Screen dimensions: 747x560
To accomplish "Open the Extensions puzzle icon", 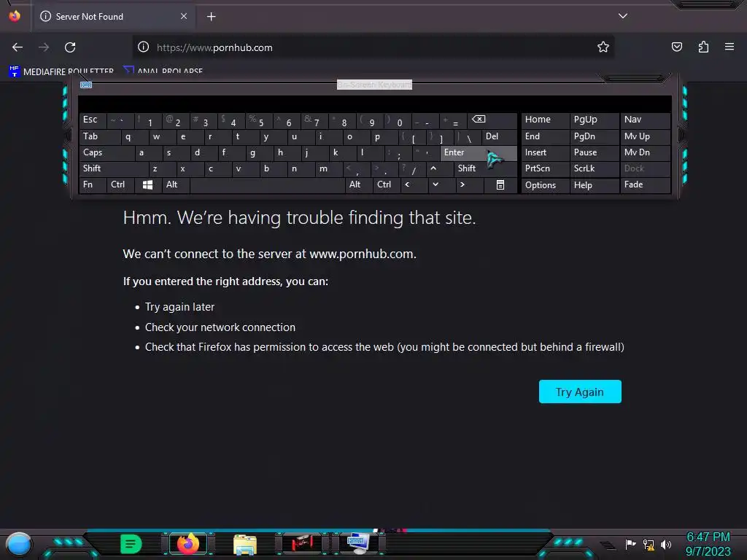I will click(x=703, y=47).
